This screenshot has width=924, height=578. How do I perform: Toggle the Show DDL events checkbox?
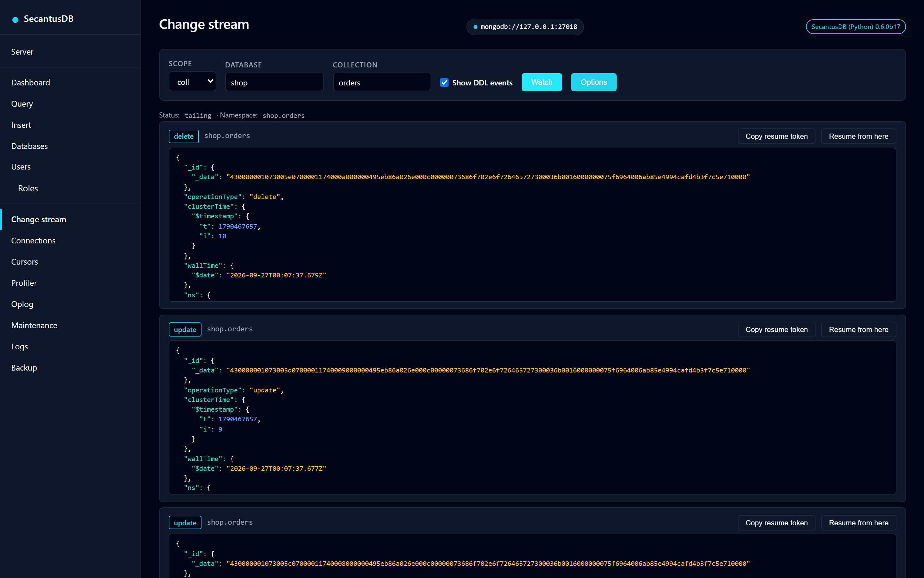444,83
